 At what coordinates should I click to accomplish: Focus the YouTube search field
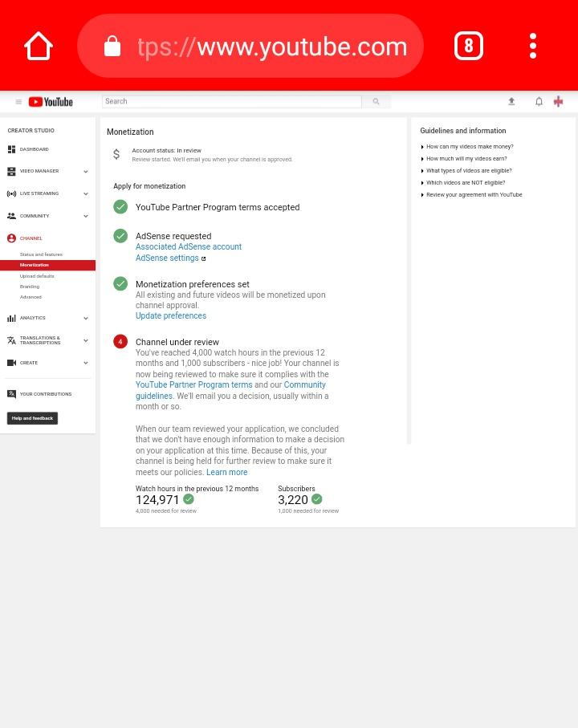(x=232, y=101)
